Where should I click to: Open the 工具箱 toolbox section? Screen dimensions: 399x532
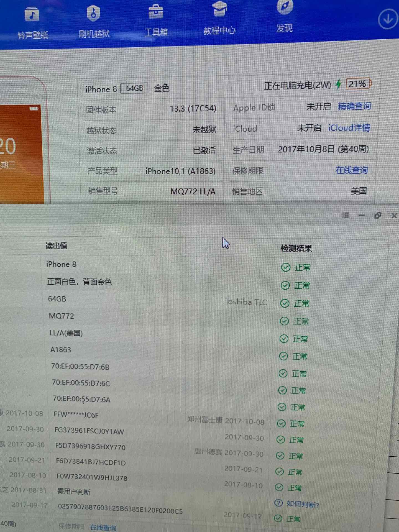click(x=156, y=20)
